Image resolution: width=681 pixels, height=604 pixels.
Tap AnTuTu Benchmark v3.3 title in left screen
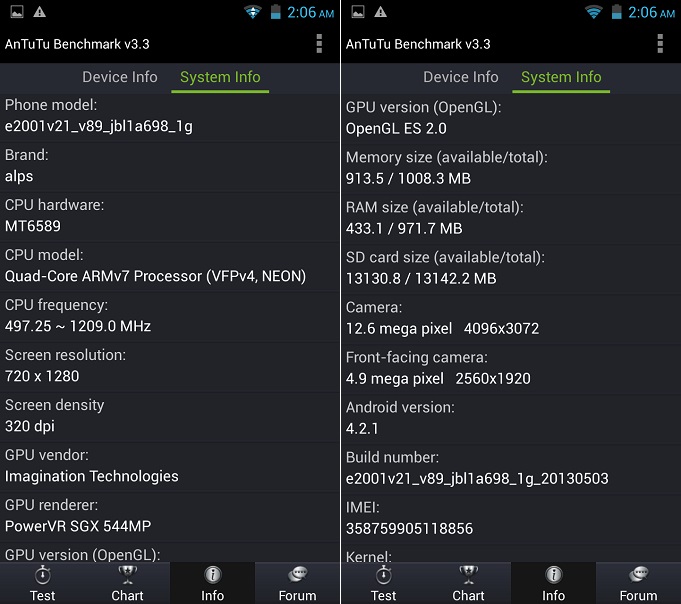(x=77, y=44)
